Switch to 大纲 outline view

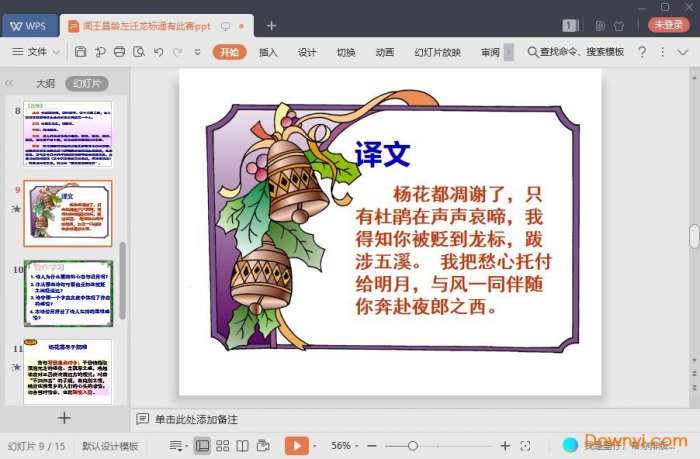pyautogui.click(x=45, y=83)
